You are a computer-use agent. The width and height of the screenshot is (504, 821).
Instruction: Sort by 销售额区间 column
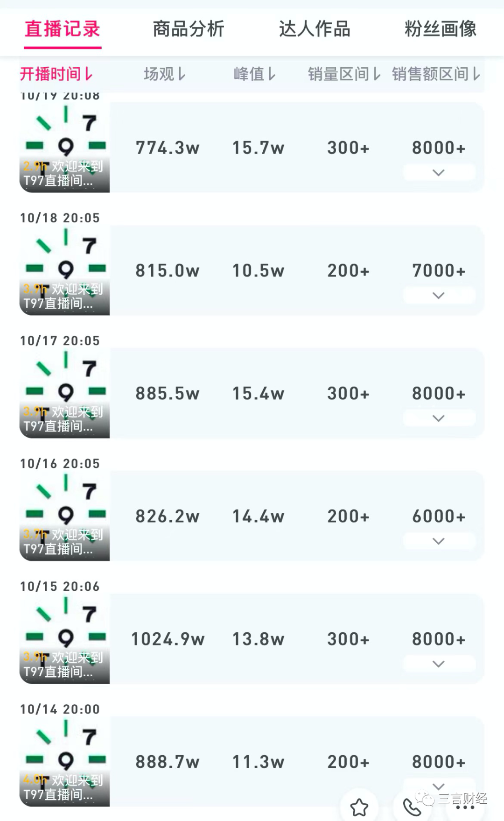[x=436, y=74]
